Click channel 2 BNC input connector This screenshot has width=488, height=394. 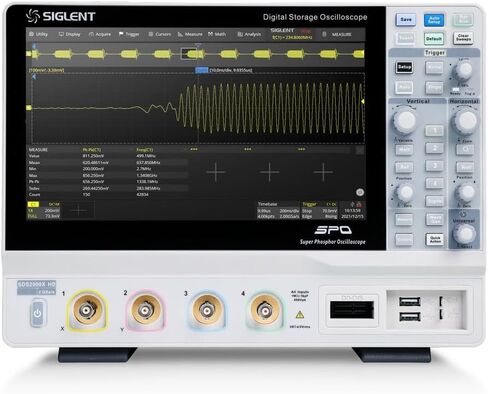pyautogui.click(x=145, y=311)
